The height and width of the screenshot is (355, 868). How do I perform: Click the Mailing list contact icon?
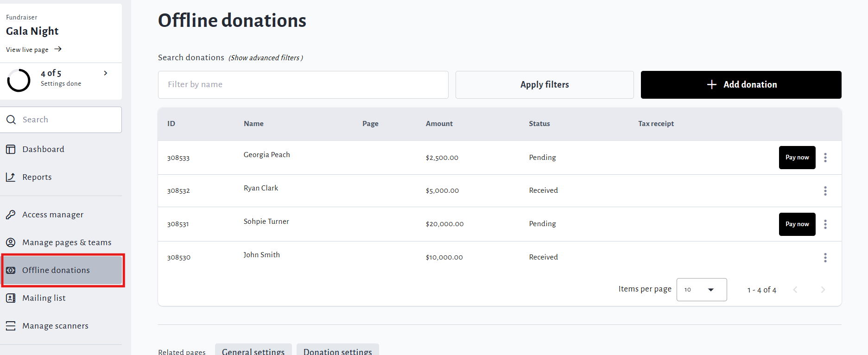pyautogui.click(x=11, y=298)
